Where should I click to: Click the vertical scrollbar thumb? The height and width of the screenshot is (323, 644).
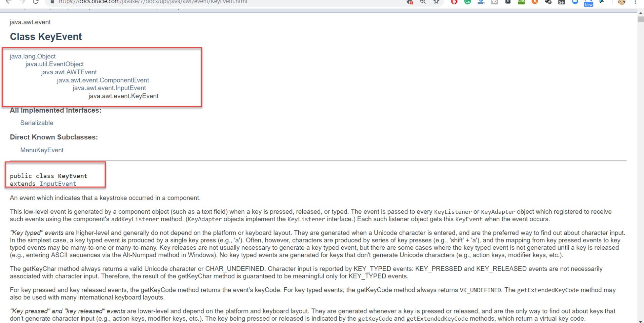point(640,19)
